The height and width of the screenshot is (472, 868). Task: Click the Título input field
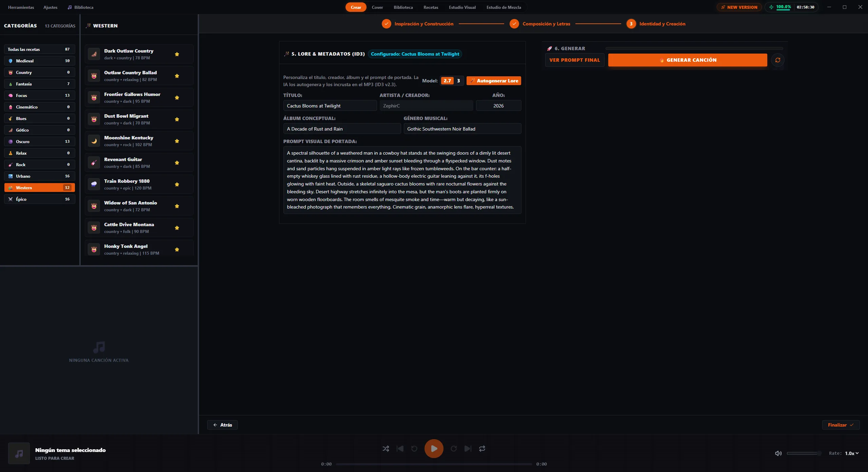tap(330, 106)
